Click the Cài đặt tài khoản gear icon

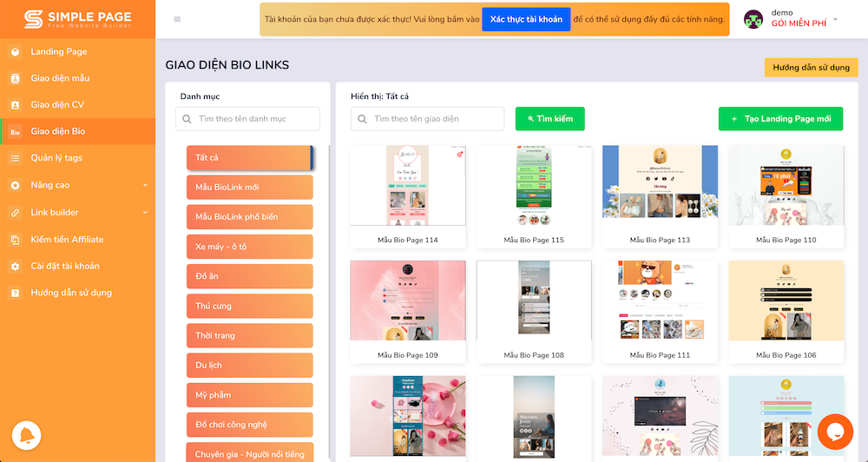click(x=15, y=267)
